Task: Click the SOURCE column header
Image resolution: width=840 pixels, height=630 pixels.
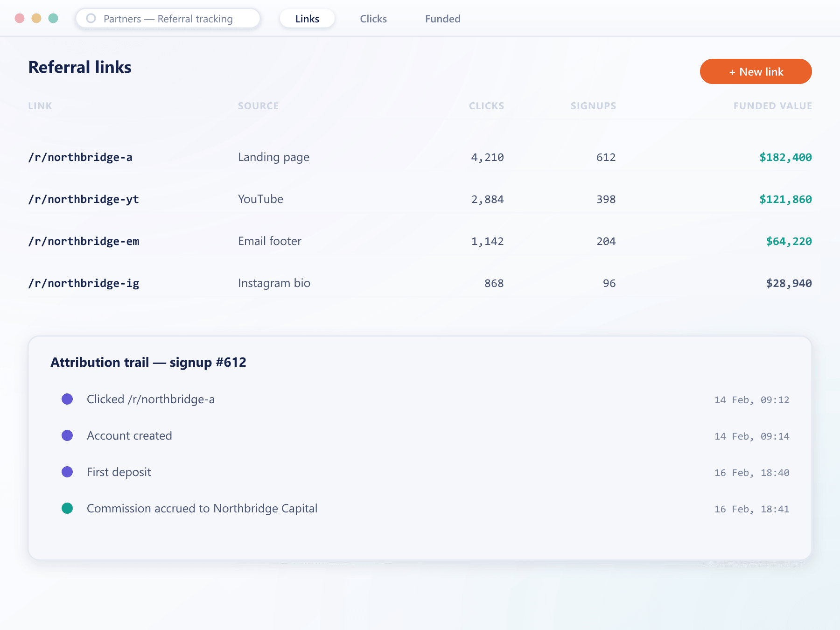Action: tap(258, 106)
